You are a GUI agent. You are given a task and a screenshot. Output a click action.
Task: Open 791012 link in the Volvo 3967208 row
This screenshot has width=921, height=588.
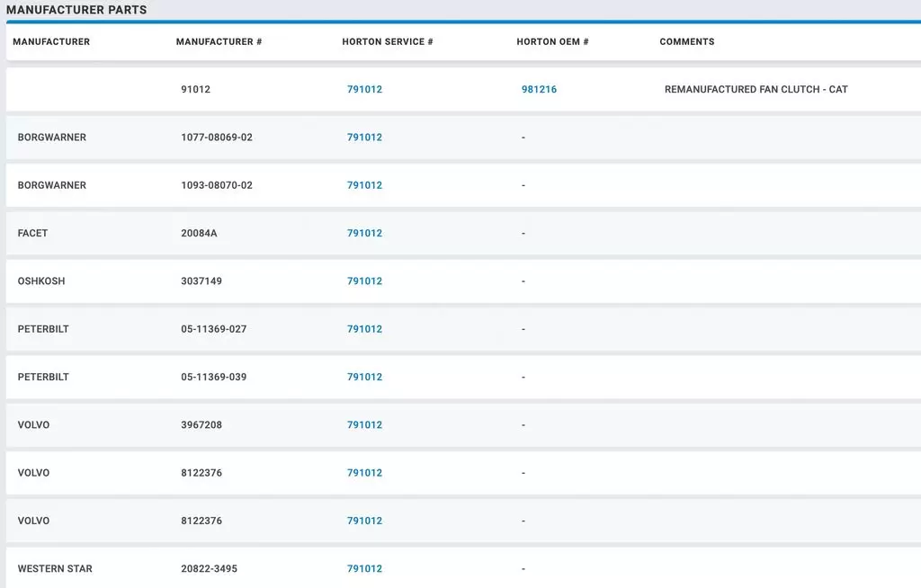(x=364, y=424)
